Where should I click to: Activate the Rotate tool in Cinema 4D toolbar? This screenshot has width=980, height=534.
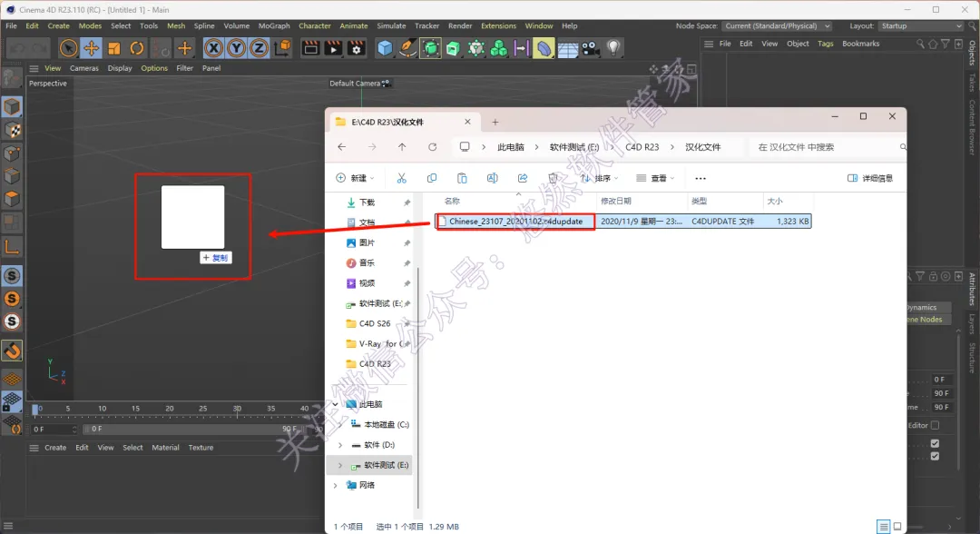[137, 48]
